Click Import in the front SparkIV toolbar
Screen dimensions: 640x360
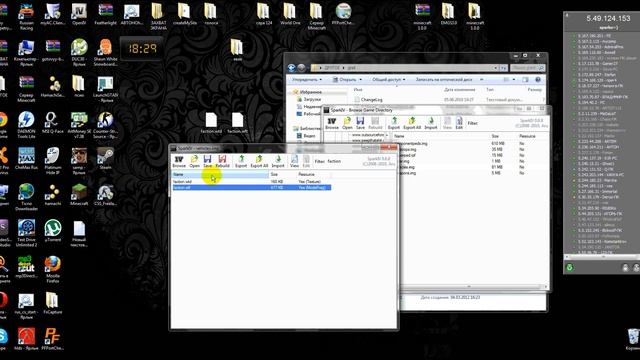[x=278, y=161]
